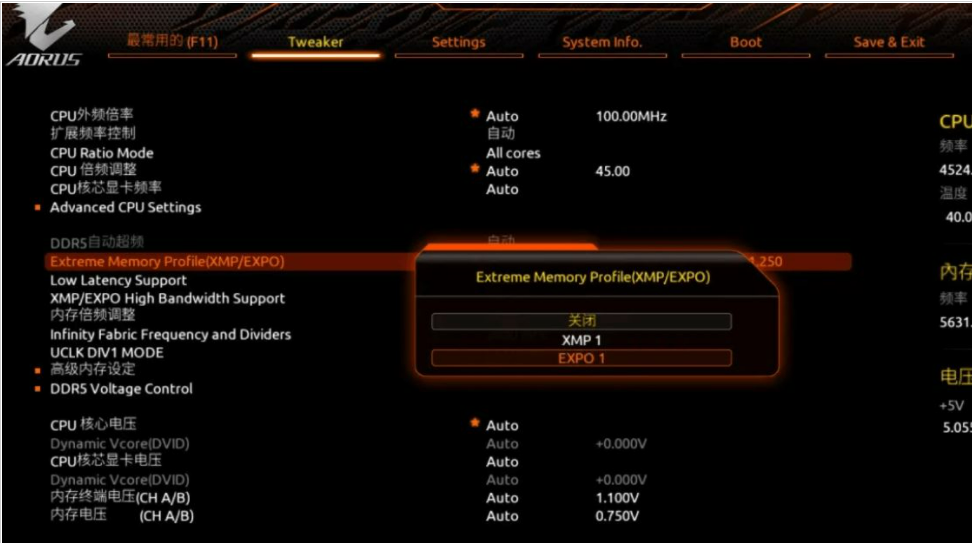972x543 pixels.
Task: Open the 最常用的 (F11) tab
Action: 172,42
